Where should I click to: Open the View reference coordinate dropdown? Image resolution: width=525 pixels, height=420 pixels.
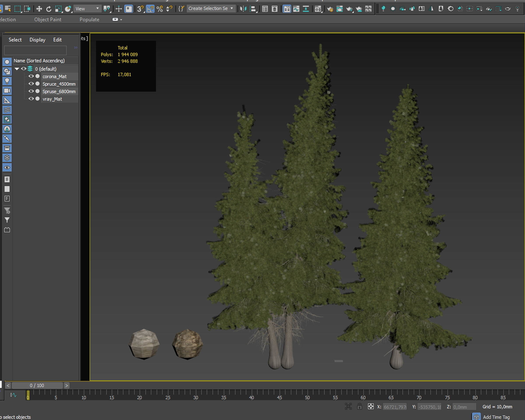pyautogui.click(x=87, y=9)
